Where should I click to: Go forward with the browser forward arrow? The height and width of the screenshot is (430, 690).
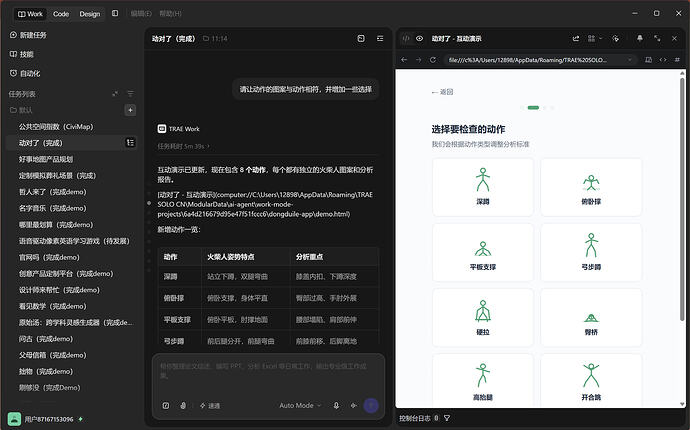click(418, 60)
